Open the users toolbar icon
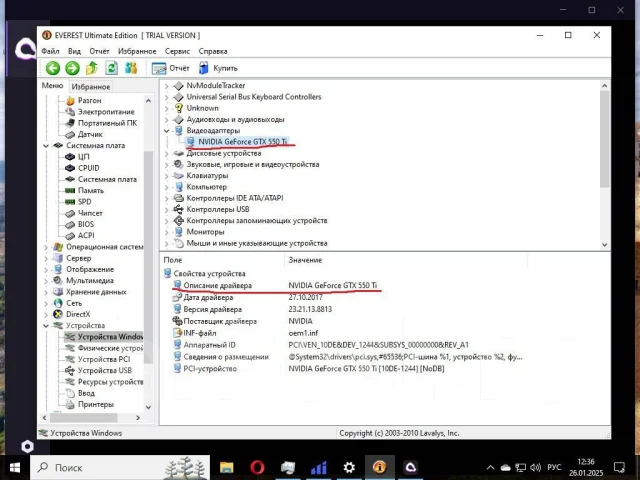 pyautogui.click(x=131, y=68)
